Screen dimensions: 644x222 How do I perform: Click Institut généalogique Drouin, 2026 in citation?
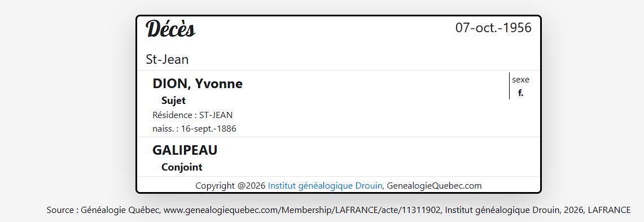coord(515,210)
